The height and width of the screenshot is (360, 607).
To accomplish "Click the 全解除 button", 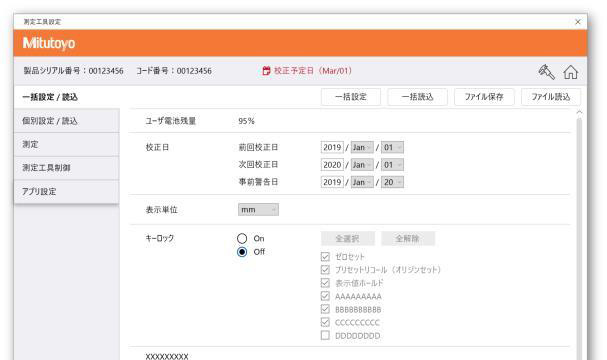I will pos(408,238).
